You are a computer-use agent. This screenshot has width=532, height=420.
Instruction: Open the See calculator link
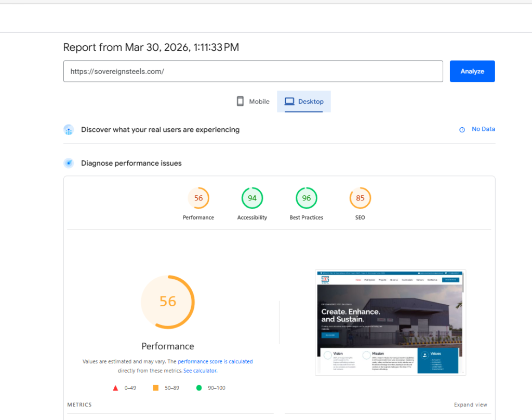[x=200, y=371]
